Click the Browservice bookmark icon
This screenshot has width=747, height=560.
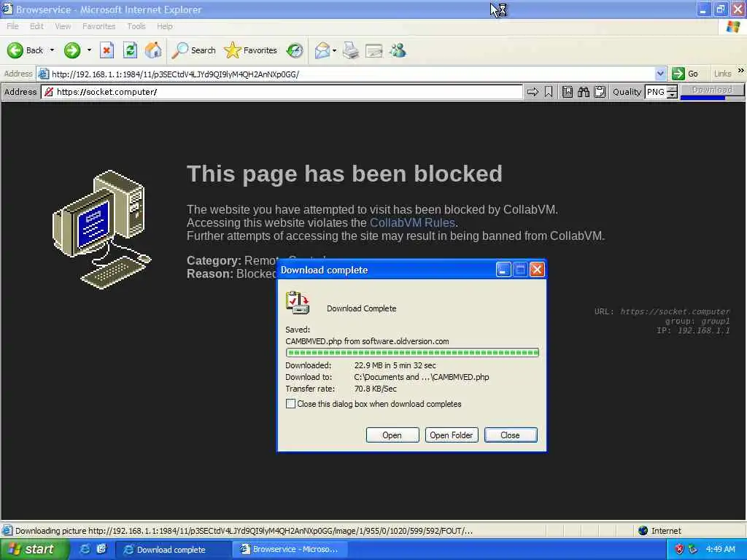pos(549,92)
